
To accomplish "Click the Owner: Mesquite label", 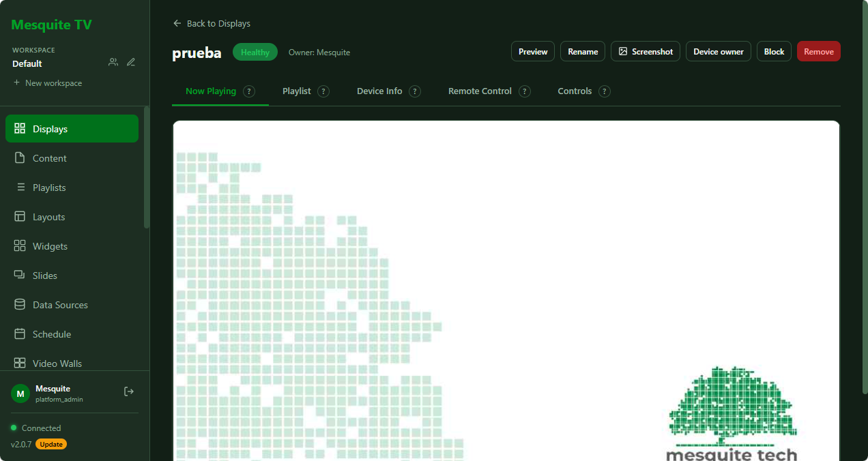I will pyautogui.click(x=319, y=53).
